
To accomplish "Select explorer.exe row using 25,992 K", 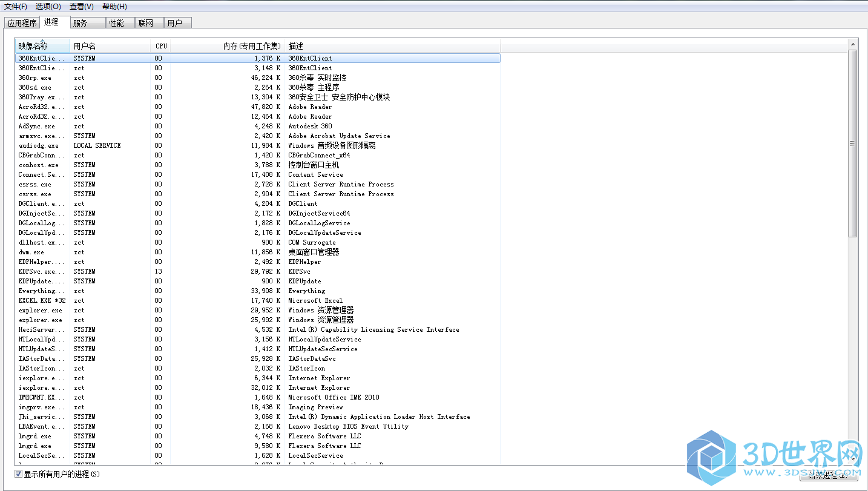I will tap(258, 320).
